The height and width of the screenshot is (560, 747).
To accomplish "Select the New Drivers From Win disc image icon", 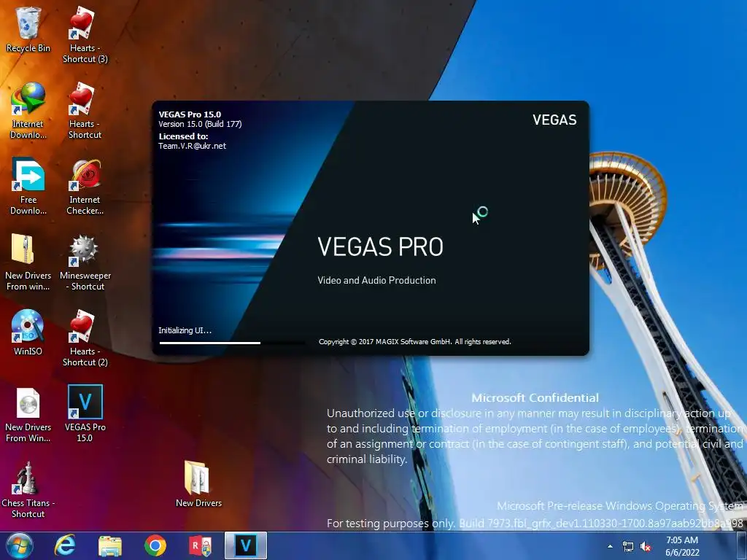I will point(28,414).
